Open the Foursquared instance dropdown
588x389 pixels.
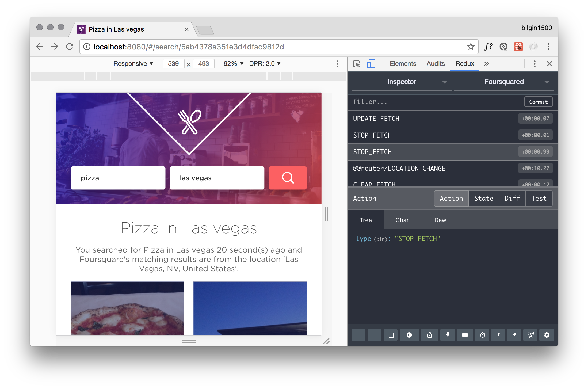(504, 82)
